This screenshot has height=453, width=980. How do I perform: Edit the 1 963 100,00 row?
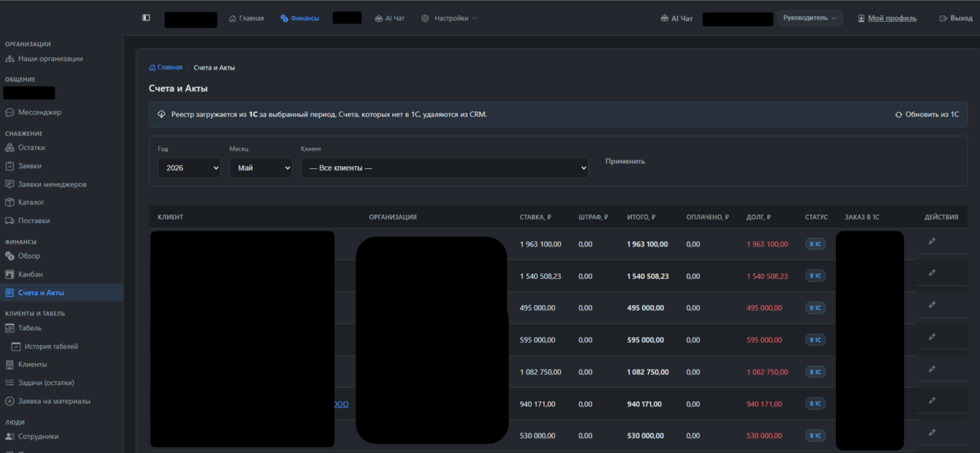[x=932, y=241]
